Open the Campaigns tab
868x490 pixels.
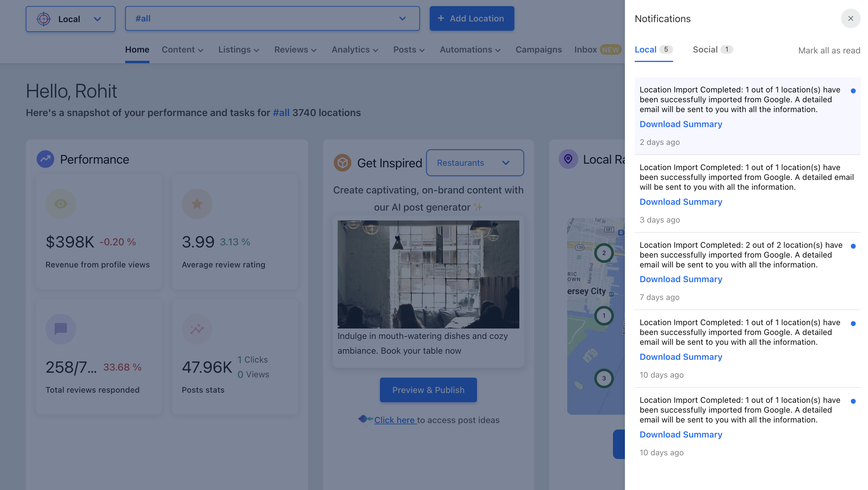point(538,49)
